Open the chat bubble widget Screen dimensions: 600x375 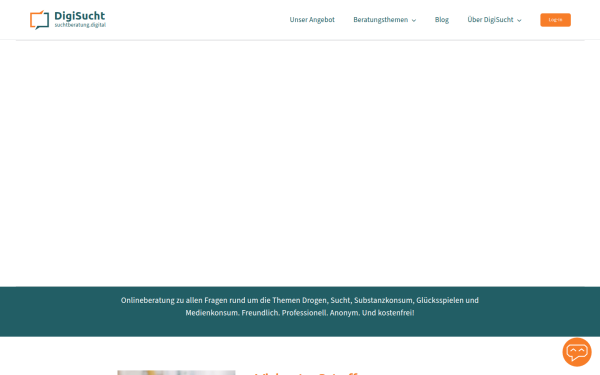[577, 352]
